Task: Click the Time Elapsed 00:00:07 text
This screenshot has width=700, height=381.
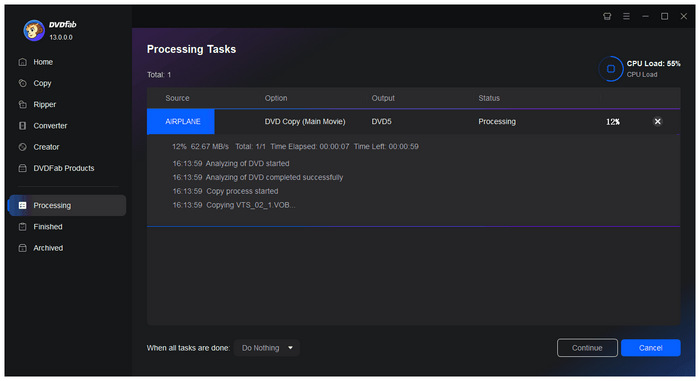Action: point(310,147)
